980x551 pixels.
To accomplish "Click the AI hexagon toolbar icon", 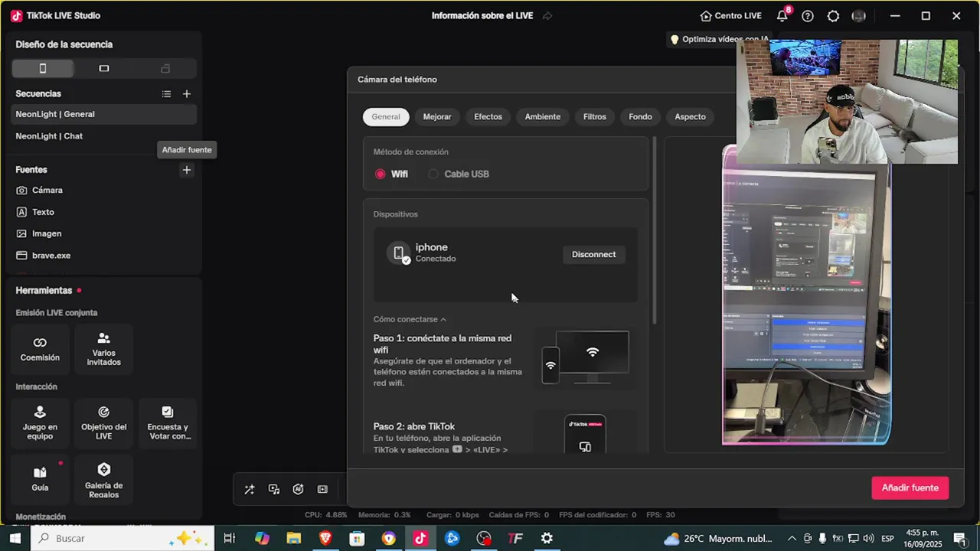I will 299,490.
